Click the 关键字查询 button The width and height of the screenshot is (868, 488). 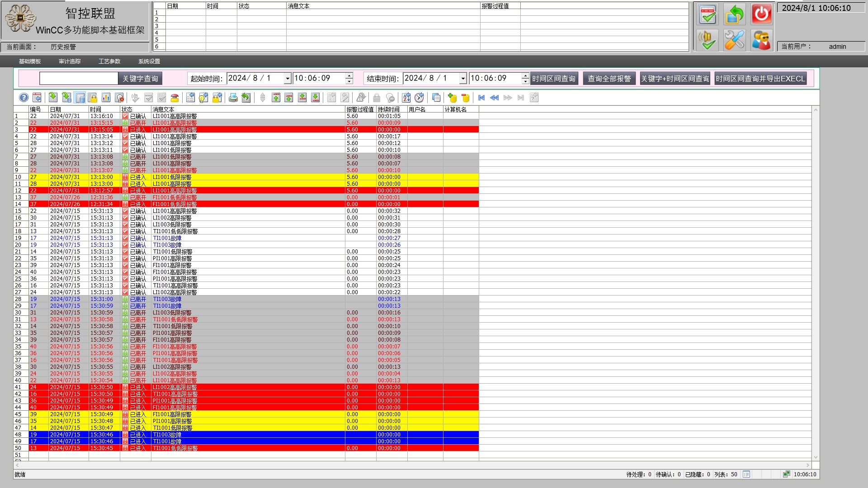pyautogui.click(x=140, y=79)
